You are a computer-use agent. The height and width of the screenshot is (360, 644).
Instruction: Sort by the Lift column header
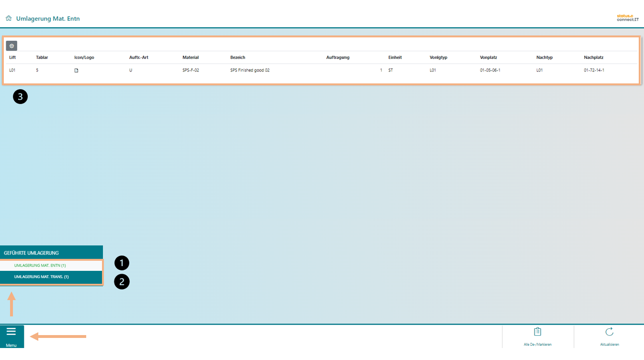pyautogui.click(x=12, y=58)
